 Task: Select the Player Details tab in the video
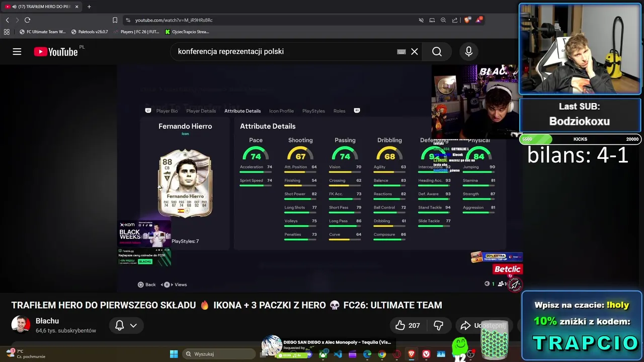[201, 111]
